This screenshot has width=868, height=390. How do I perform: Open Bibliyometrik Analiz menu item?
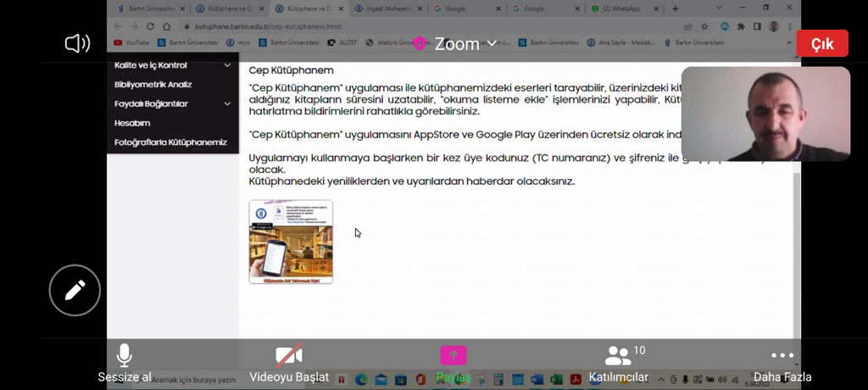tap(153, 85)
